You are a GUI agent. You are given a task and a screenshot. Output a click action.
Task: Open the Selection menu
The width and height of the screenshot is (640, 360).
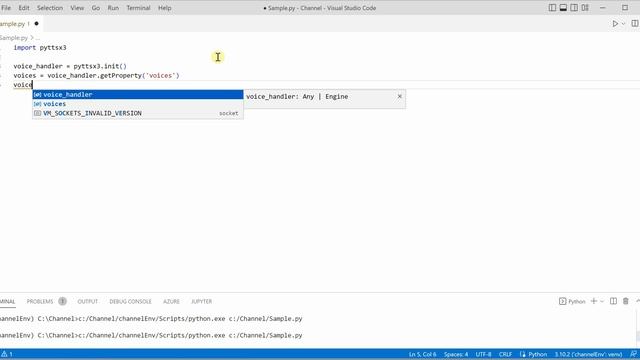(x=50, y=8)
